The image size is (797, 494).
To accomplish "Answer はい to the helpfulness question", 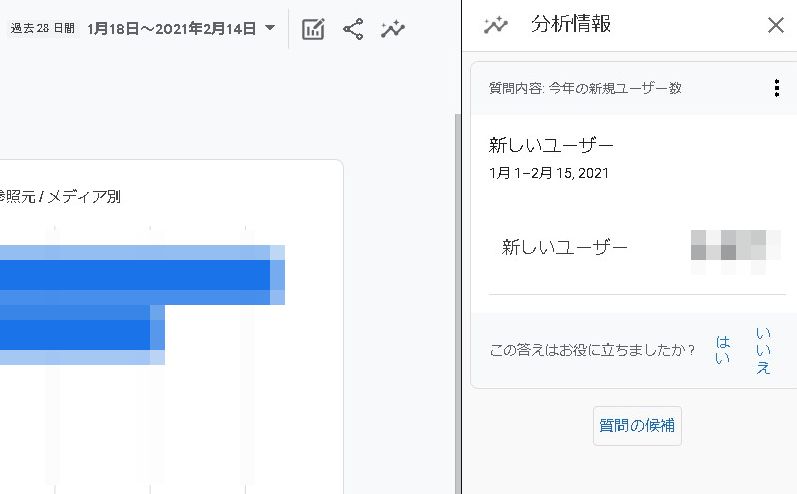I will click(723, 350).
